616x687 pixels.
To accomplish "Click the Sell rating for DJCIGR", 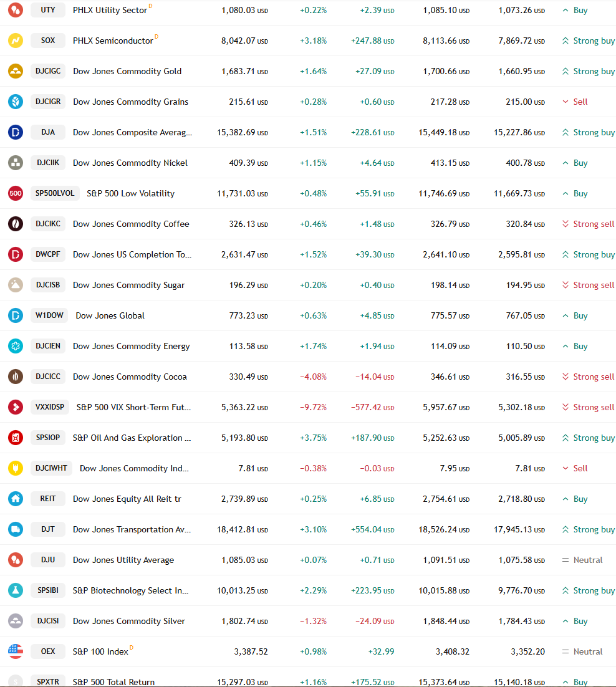I will 575,102.
